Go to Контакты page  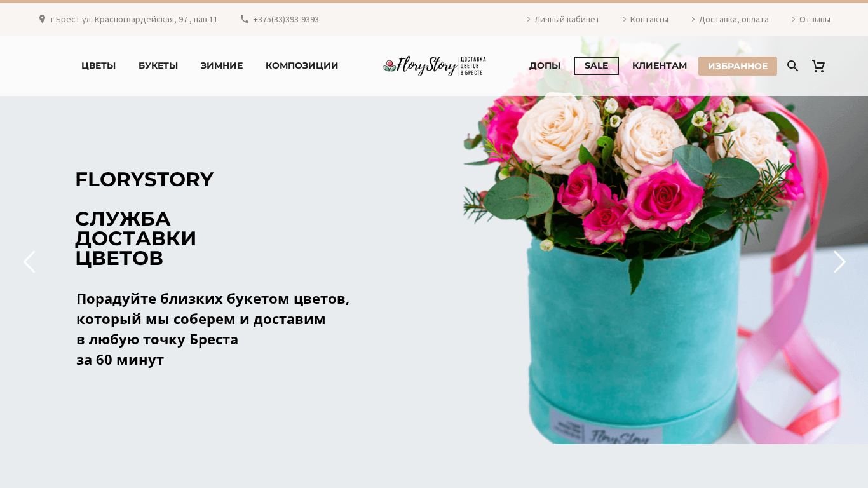point(649,19)
